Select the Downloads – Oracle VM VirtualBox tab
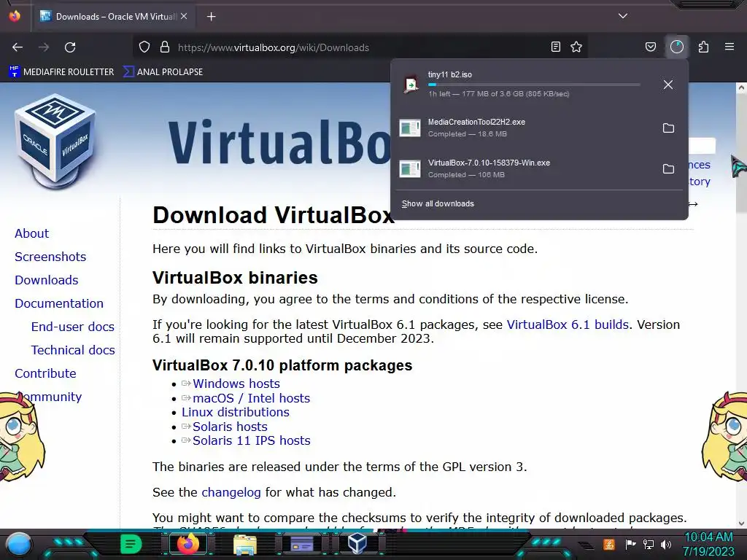This screenshot has height=560, width=747. pyautogui.click(x=113, y=17)
